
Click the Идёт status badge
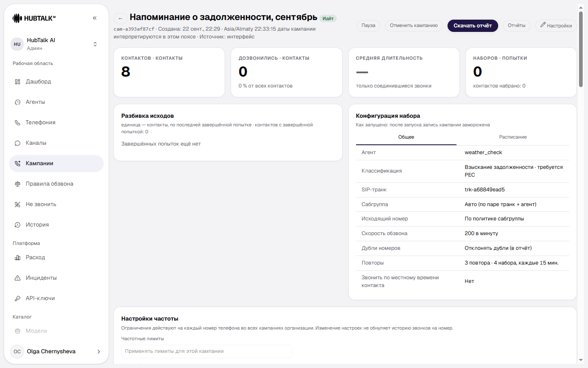pos(328,18)
